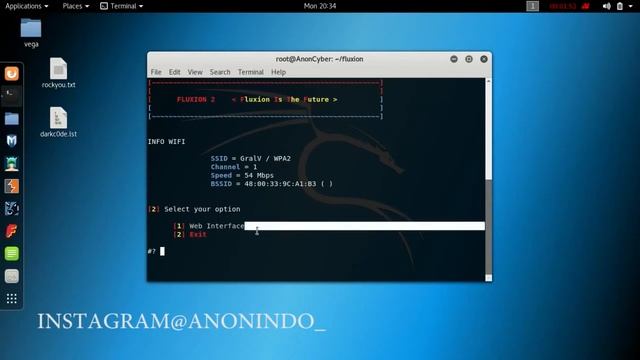Expand the system menu arrow at top right
This screenshot has width=640, height=360.
click(631, 6)
